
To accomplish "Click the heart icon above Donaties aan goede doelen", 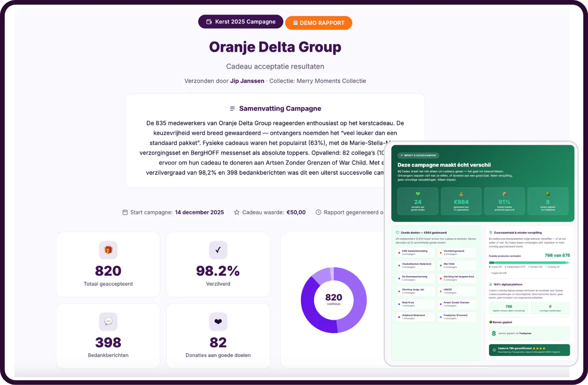I will pos(218,321).
